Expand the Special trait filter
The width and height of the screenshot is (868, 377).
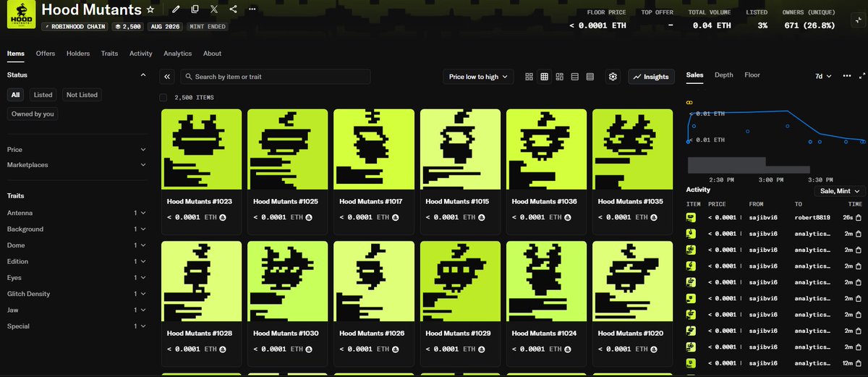click(77, 326)
